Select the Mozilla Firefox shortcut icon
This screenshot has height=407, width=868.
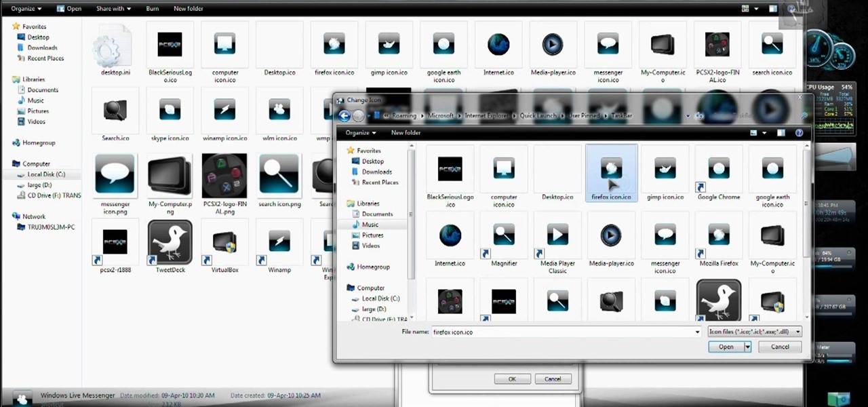(718, 237)
